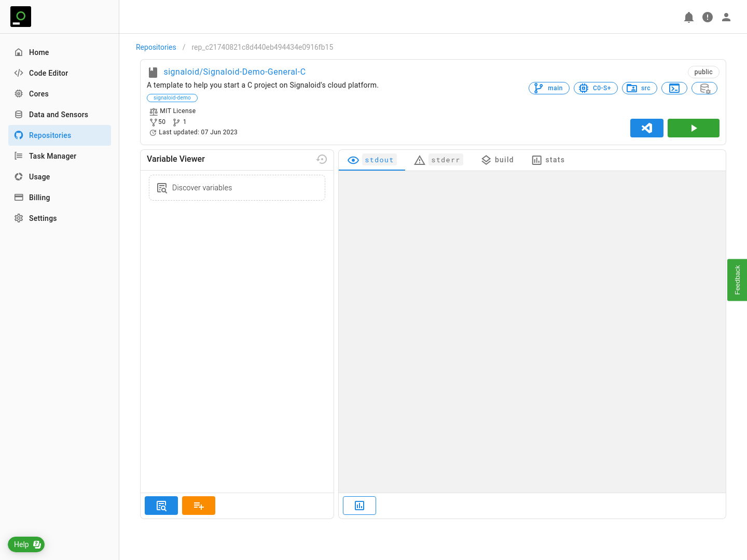Select the main branch chip

pos(549,88)
